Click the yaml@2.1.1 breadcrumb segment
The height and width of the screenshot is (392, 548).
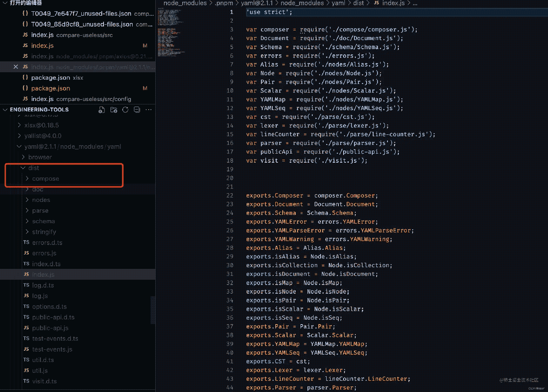click(x=257, y=3)
